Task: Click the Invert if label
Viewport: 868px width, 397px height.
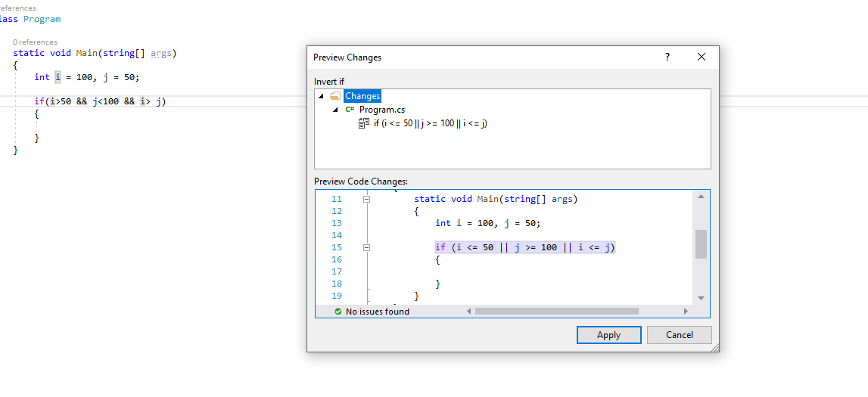Action: click(329, 81)
